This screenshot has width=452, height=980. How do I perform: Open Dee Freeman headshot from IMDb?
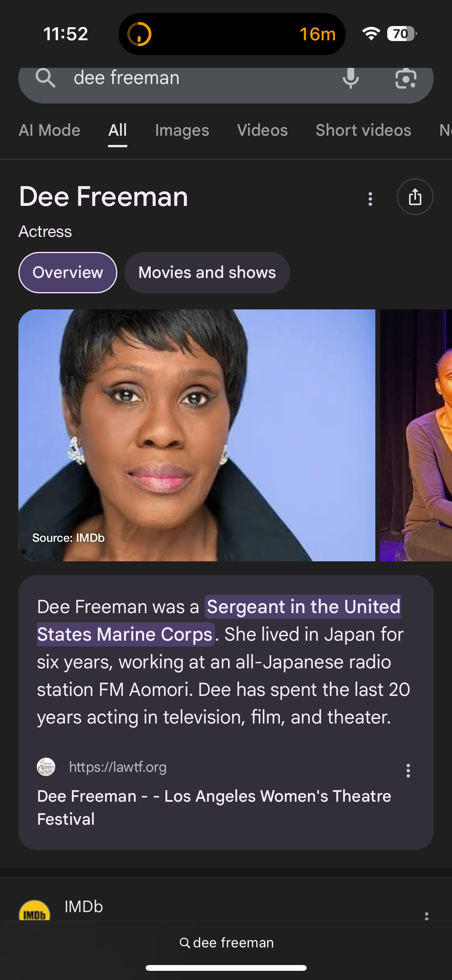(x=197, y=435)
